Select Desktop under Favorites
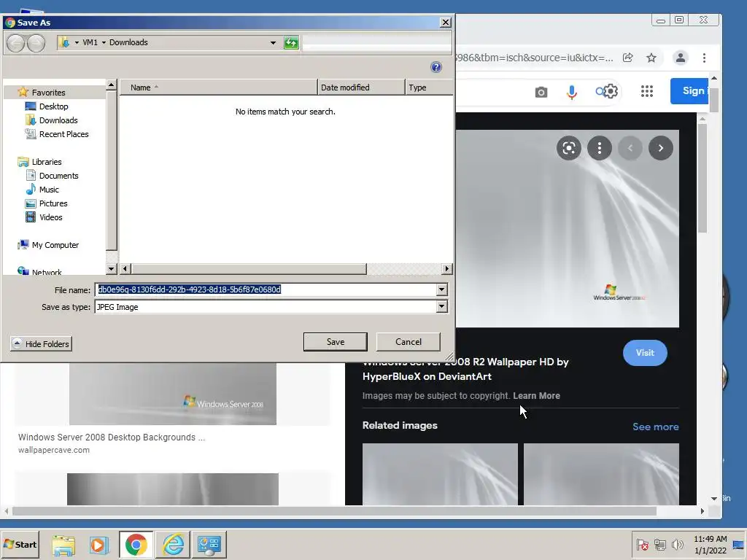Viewport: 747px width, 560px height. click(x=53, y=106)
